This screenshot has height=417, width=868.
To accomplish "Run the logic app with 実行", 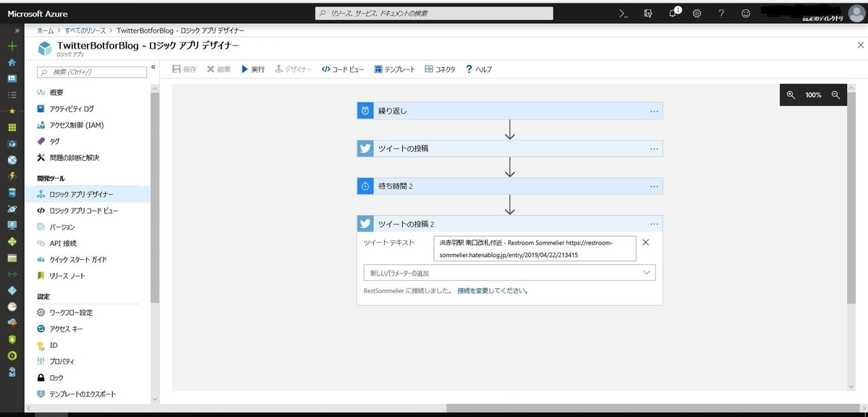I will point(253,69).
